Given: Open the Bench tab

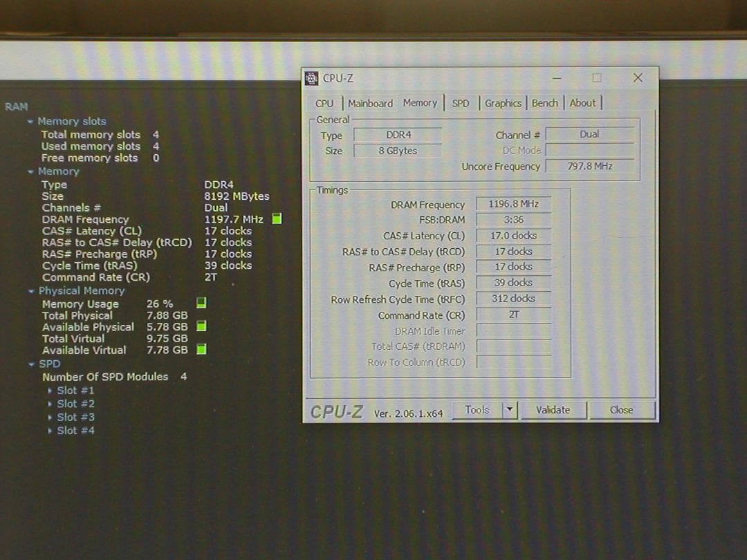Looking at the screenshot, I should [x=544, y=103].
